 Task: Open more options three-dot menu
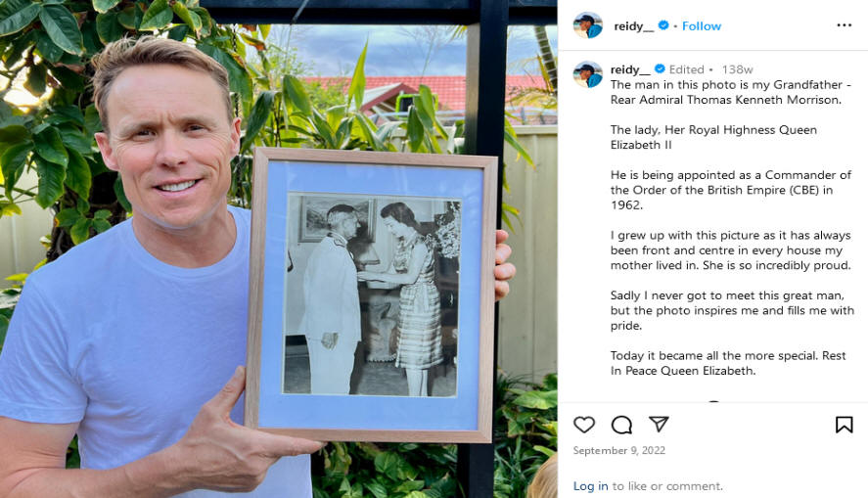tap(845, 25)
